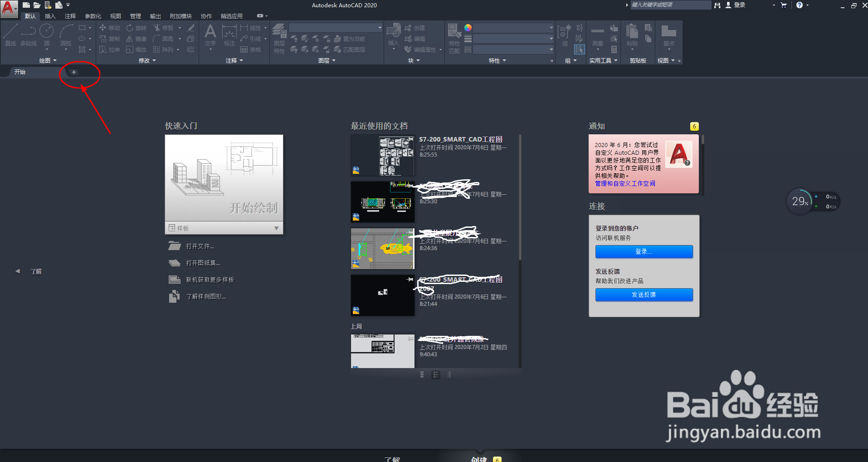This screenshot has height=462, width=868.
Task: Expand the 特性 (Properties) panel
Action: tap(497, 60)
